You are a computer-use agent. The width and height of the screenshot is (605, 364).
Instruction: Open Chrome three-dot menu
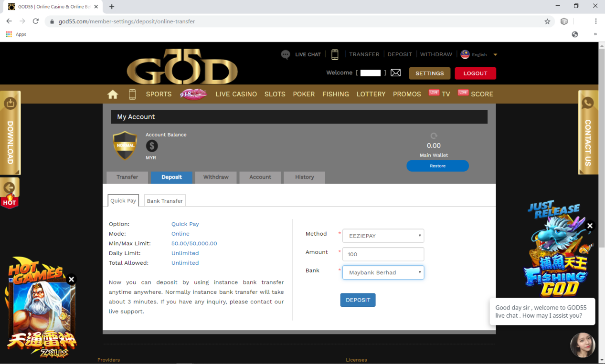tap(595, 21)
